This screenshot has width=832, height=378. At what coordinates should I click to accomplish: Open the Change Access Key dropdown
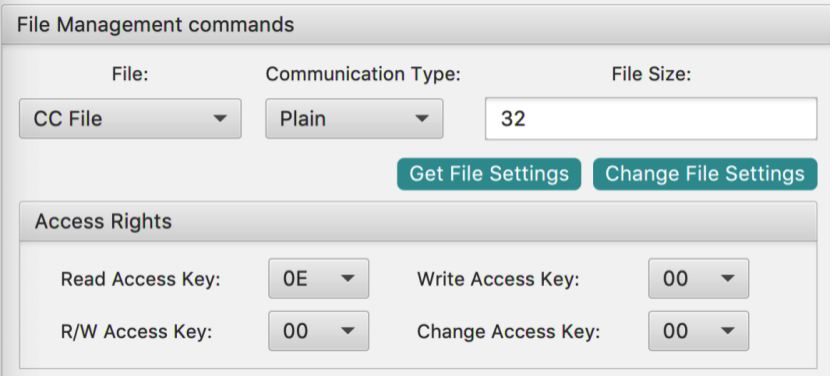click(x=698, y=331)
